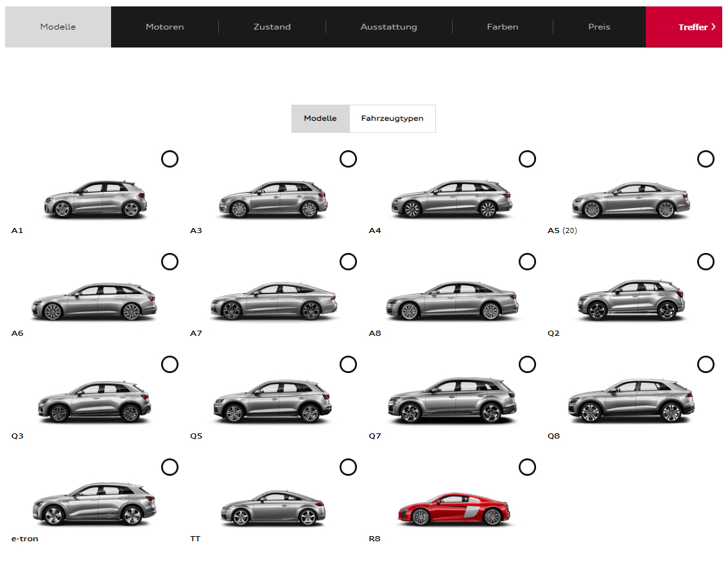
Task: Click the A4 car image
Action: 452,199
